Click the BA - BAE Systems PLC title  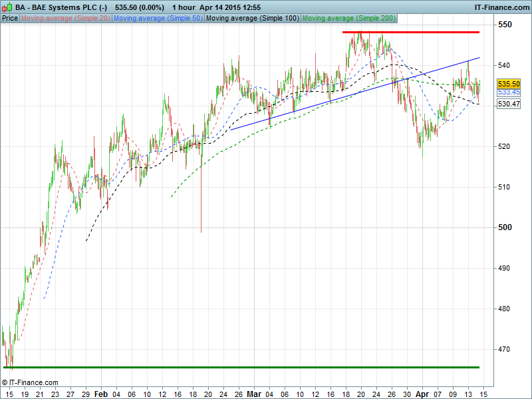(60, 7)
